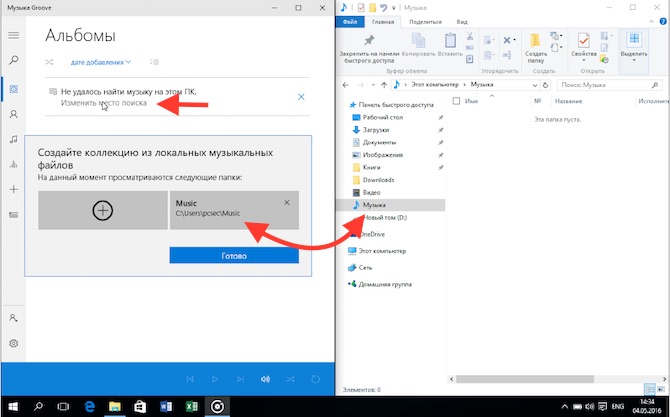Create new playlist with plus sidebar icon

point(14,189)
